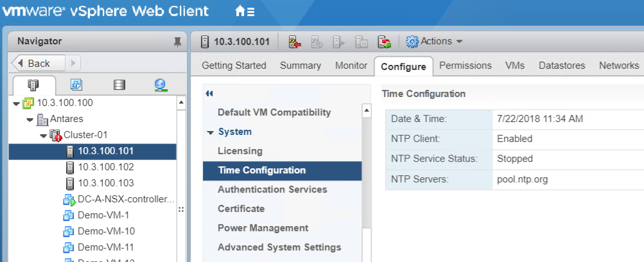This screenshot has height=262, width=644.
Task: Switch to the Monitor tab
Action: pos(351,65)
